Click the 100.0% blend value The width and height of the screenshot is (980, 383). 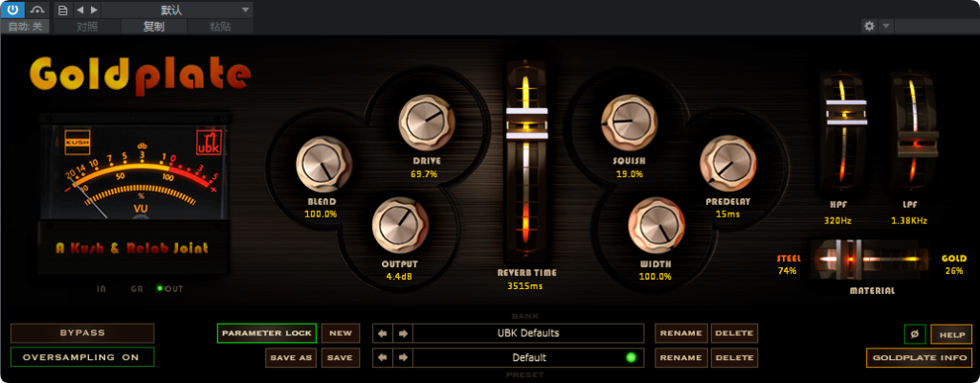322,214
